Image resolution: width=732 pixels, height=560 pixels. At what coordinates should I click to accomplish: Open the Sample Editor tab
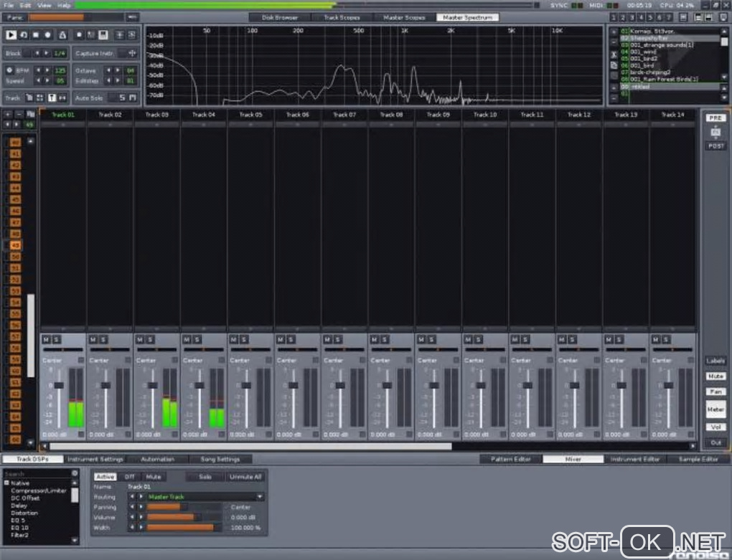[x=698, y=460]
